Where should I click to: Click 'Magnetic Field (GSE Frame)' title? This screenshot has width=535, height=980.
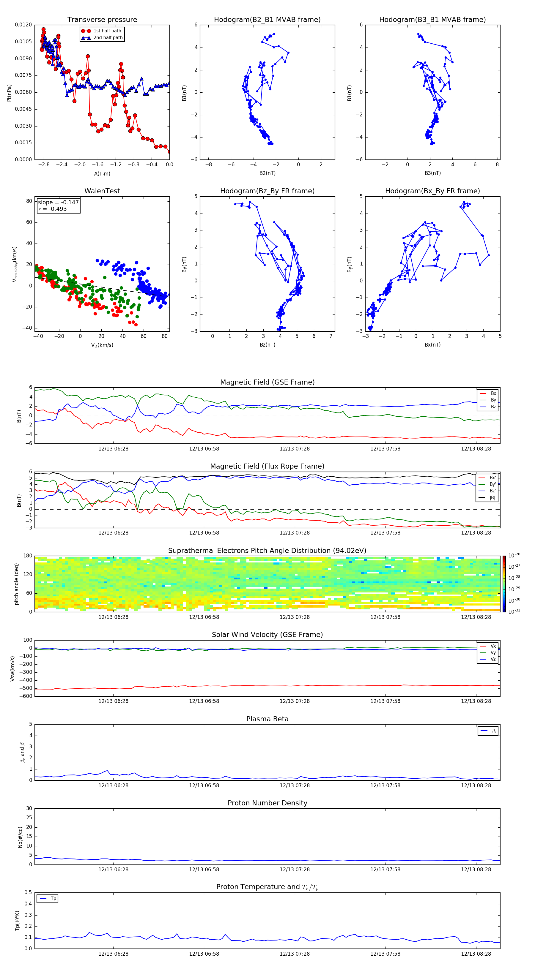click(x=267, y=382)
